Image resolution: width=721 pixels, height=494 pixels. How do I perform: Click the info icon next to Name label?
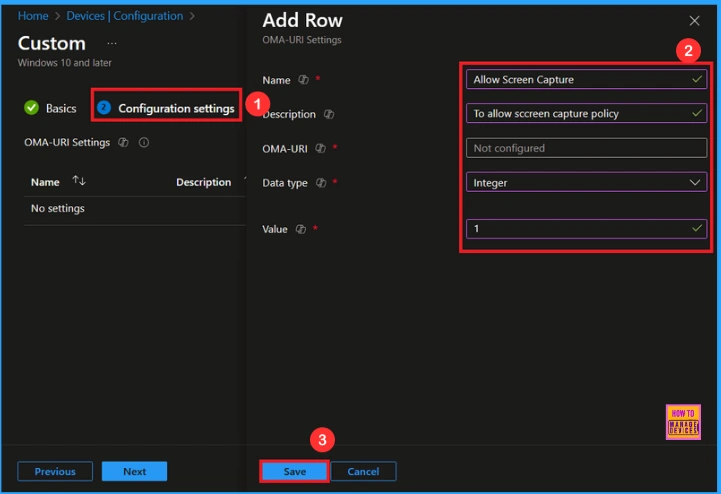(x=303, y=80)
